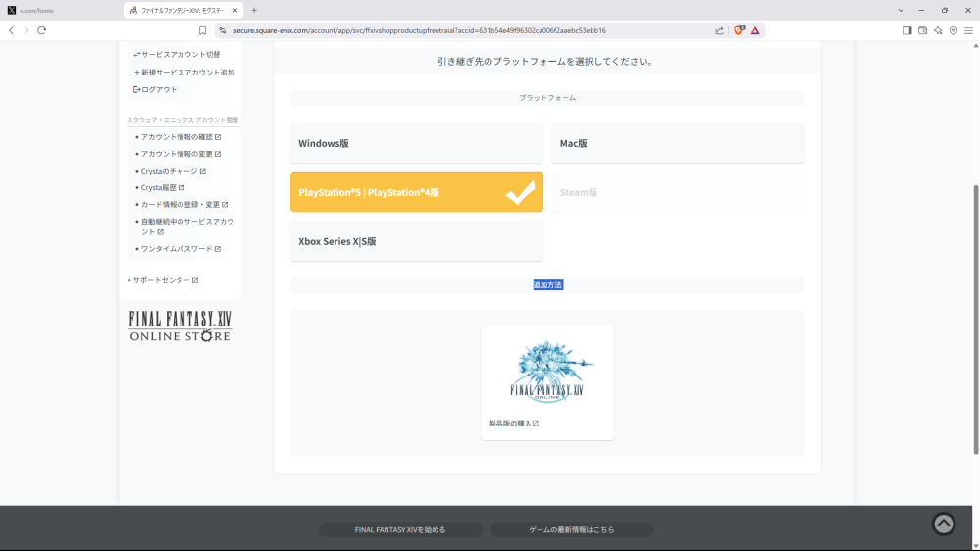Viewport: 980px width, 551px height.
Task: Close the ファイナルファンタジーXIV tab
Action: 235,10
